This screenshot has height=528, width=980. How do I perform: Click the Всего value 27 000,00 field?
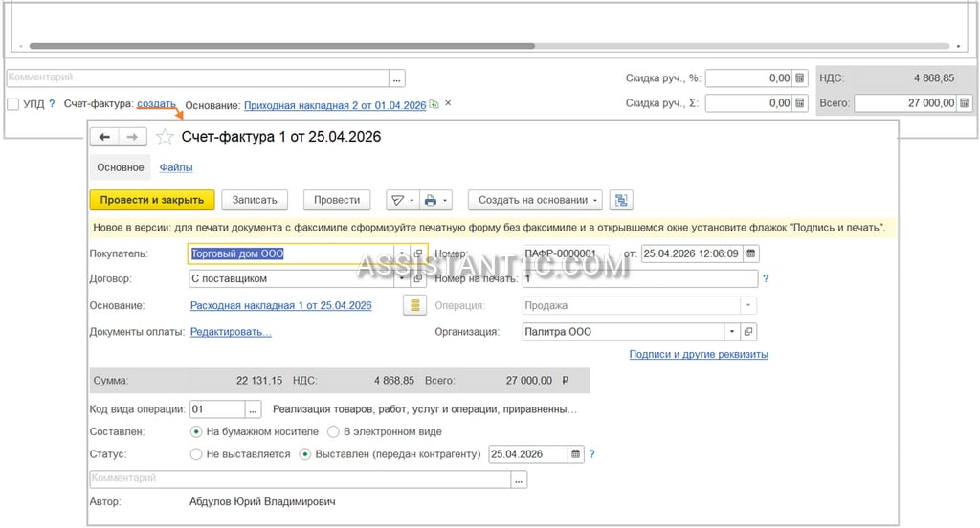pos(905,103)
